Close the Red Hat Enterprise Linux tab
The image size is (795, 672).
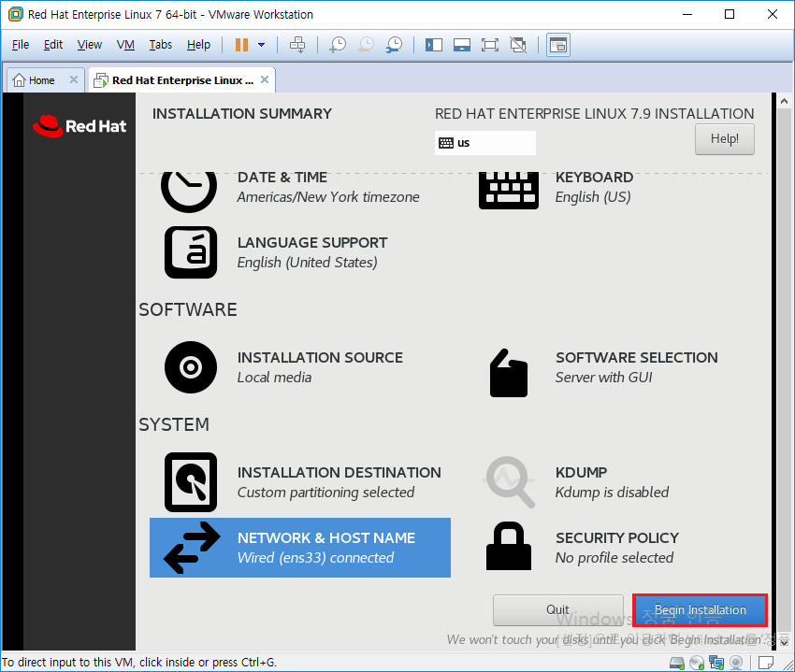pyautogui.click(x=265, y=79)
